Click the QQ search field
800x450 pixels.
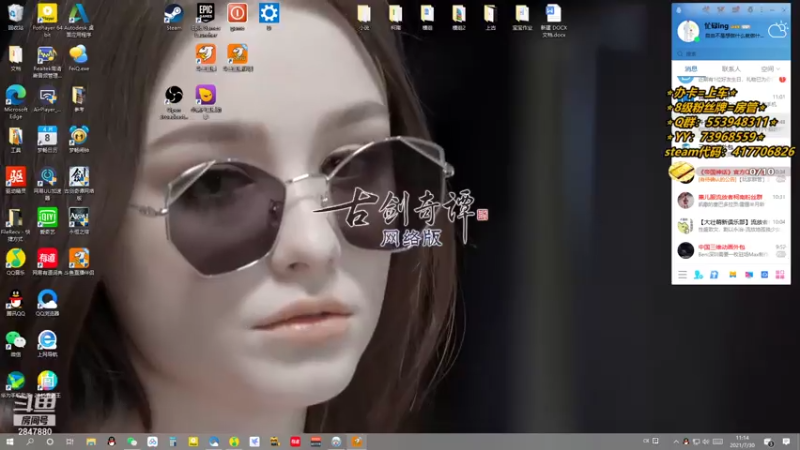[731, 54]
